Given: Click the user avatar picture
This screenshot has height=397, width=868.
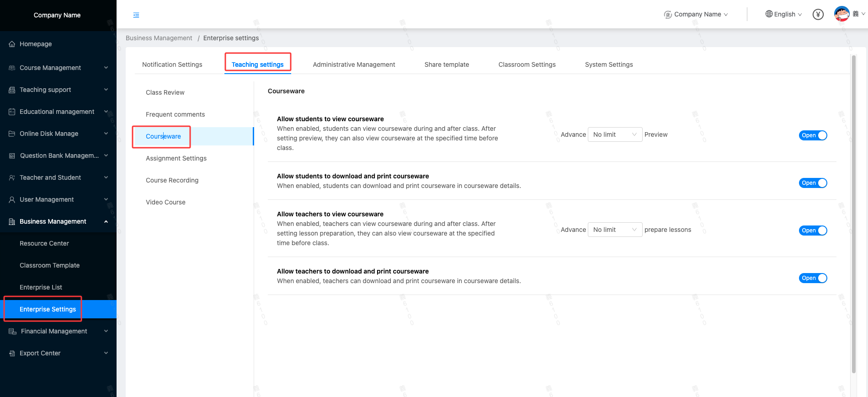Looking at the screenshot, I should coord(841,14).
